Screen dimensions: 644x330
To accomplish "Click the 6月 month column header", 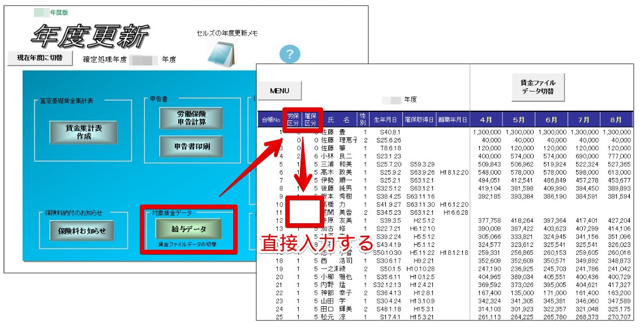I will 551,120.
